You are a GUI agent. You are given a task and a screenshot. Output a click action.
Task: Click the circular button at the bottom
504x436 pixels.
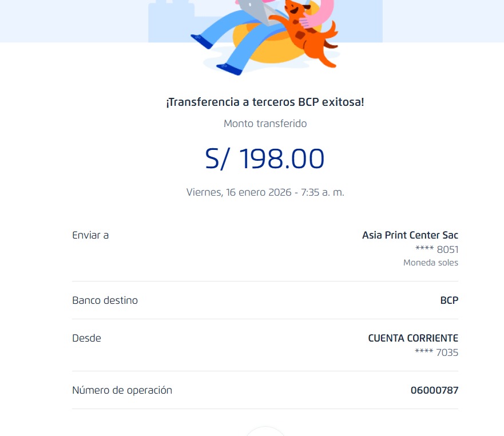click(265, 432)
